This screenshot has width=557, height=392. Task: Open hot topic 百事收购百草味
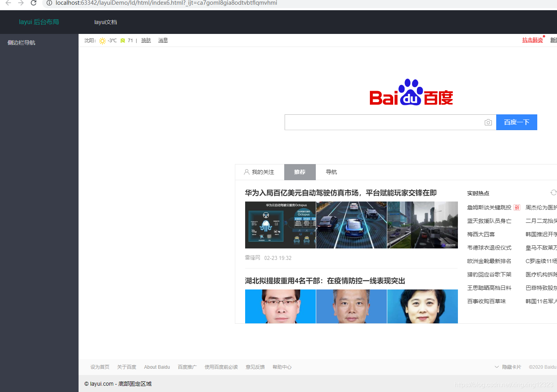[486, 301]
